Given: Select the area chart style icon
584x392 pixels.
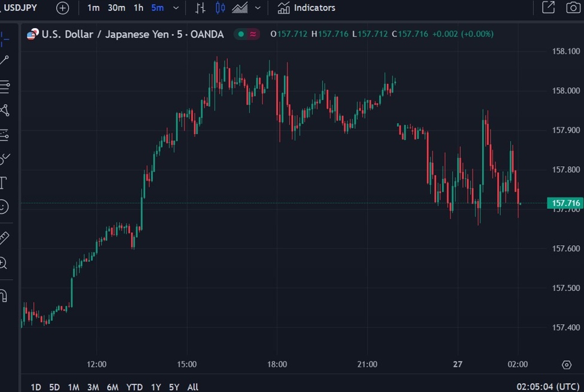Looking at the screenshot, I should [x=240, y=8].
